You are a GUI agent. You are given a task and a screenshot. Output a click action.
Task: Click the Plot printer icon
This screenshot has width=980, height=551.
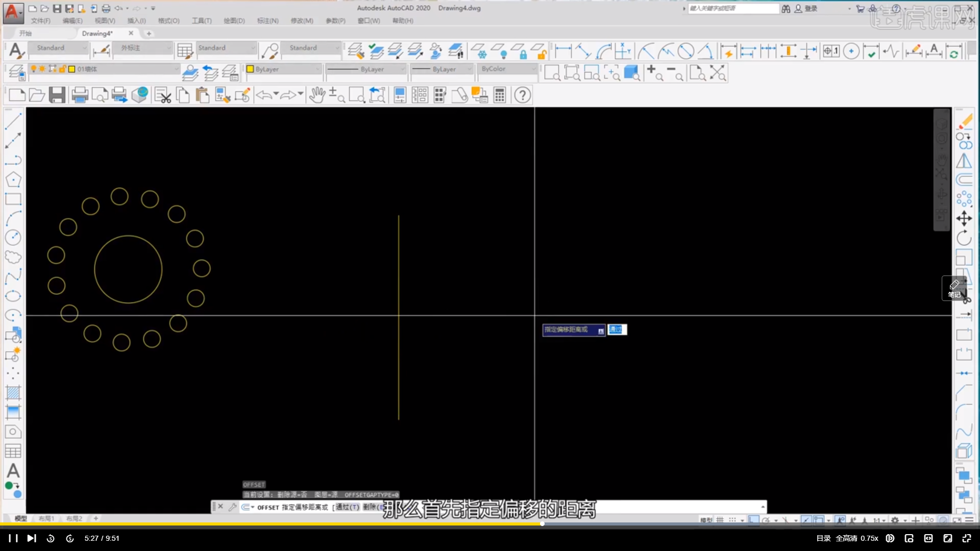coord(80,95)
